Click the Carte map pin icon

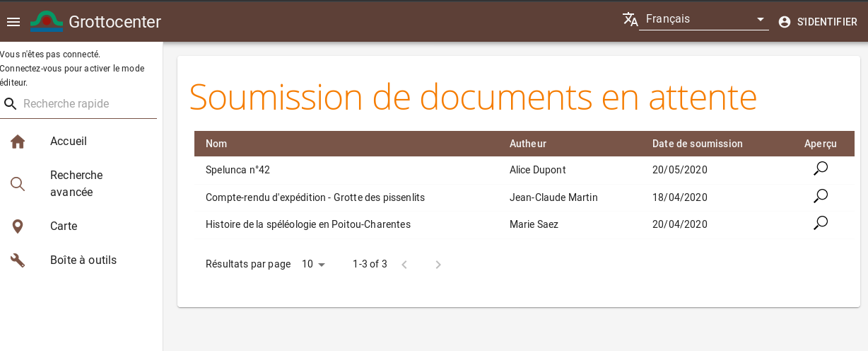point(18,226)
